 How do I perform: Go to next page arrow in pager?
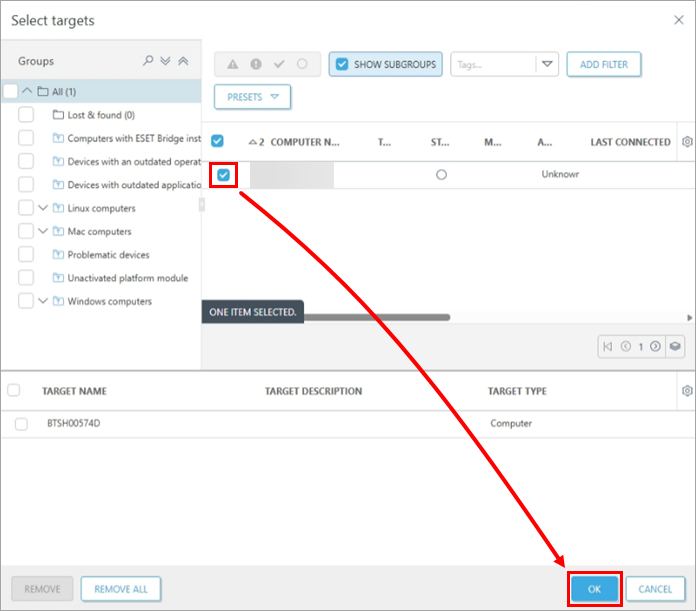point(655,347)
